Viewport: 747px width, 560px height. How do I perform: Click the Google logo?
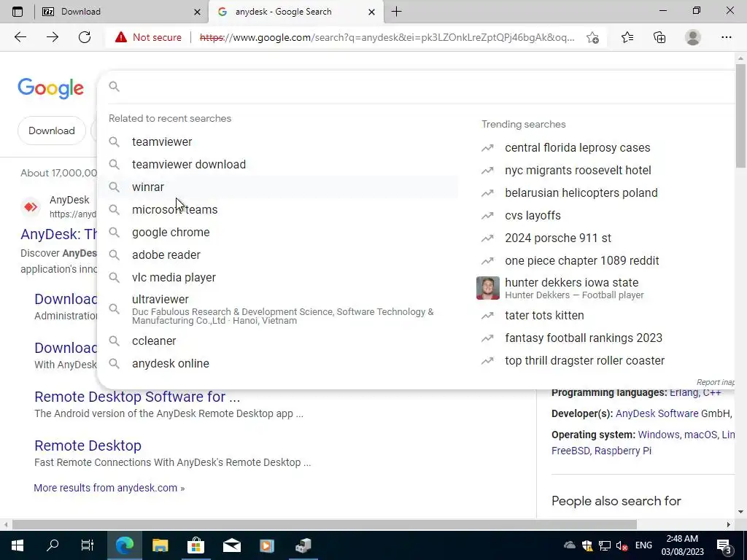(50, 88)
